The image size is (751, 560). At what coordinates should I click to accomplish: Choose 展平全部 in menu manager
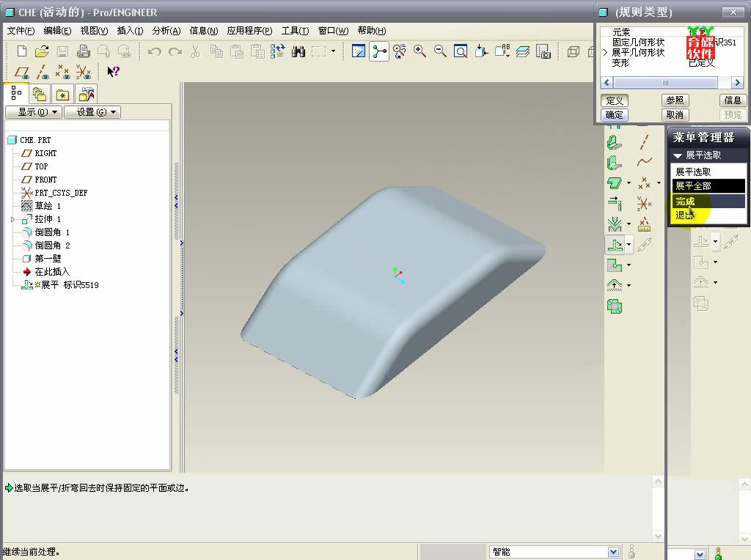click(708, 185)
